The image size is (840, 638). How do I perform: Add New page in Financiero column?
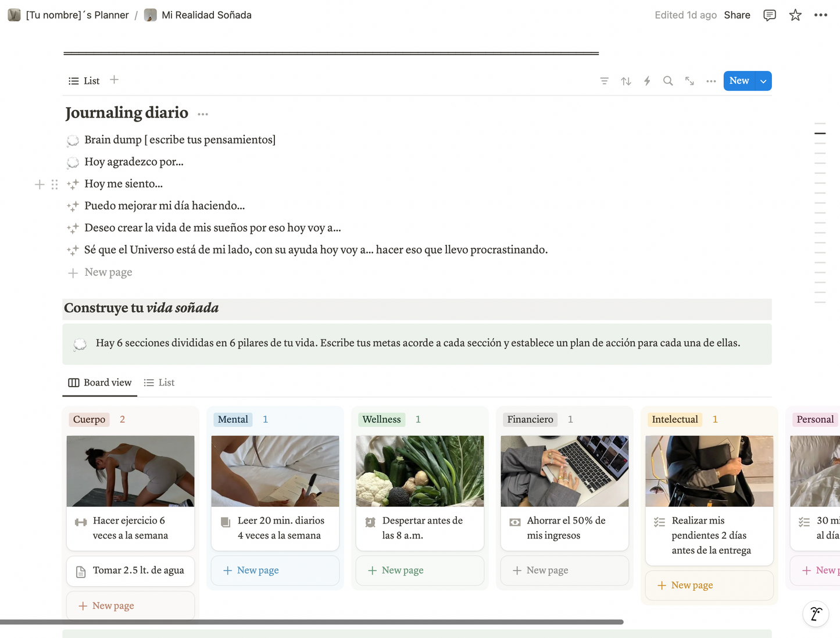564,571
